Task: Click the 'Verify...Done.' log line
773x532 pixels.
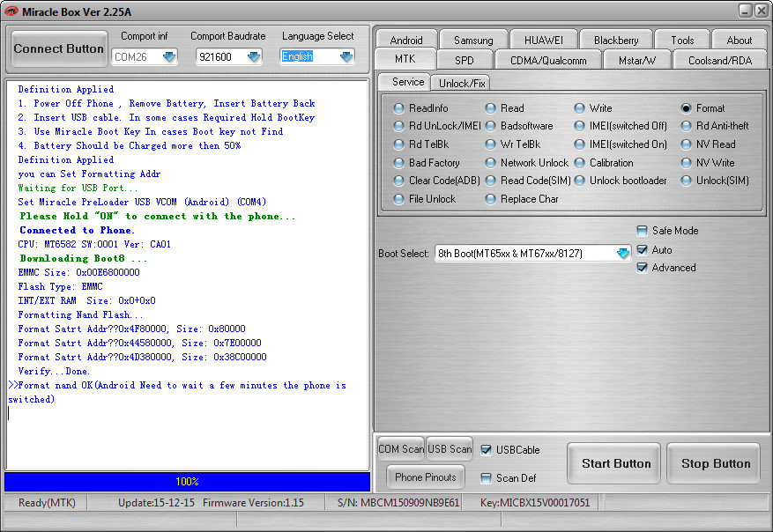Action: coord(54,371)
